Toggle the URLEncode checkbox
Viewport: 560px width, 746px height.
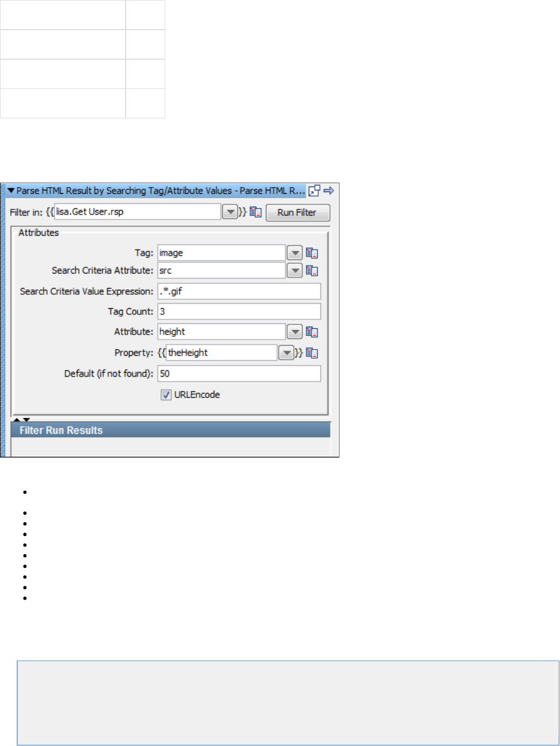[166, 395]
